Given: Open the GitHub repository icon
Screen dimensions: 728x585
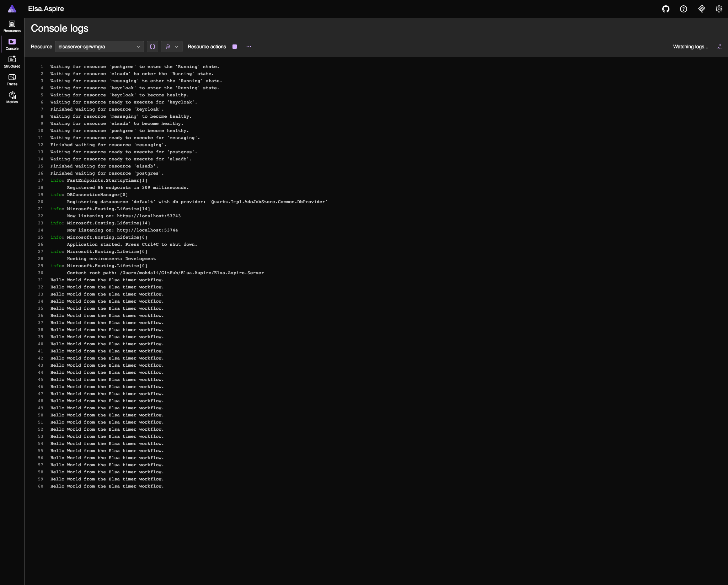Looking at the screenshot, I should tap(666, 9).
